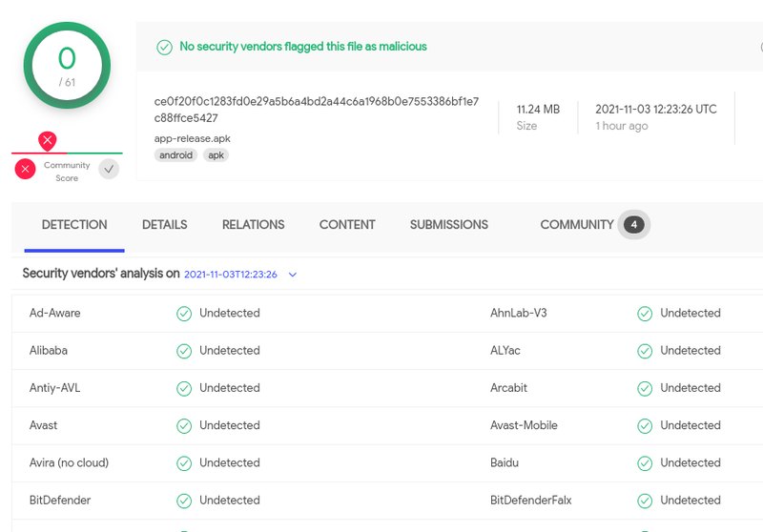Click the BitDefender undetected check icon
The image size is (763, 532).
(x=184, y=501)
